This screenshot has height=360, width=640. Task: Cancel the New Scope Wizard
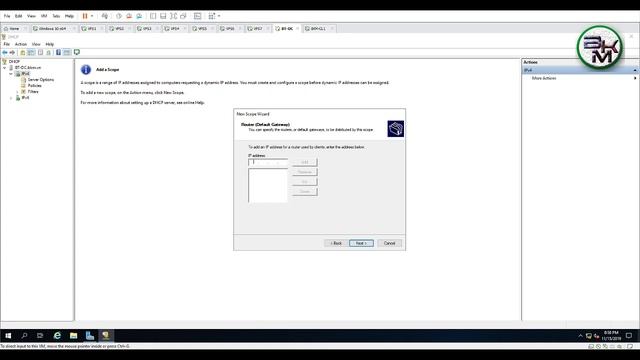pos(389,243)
